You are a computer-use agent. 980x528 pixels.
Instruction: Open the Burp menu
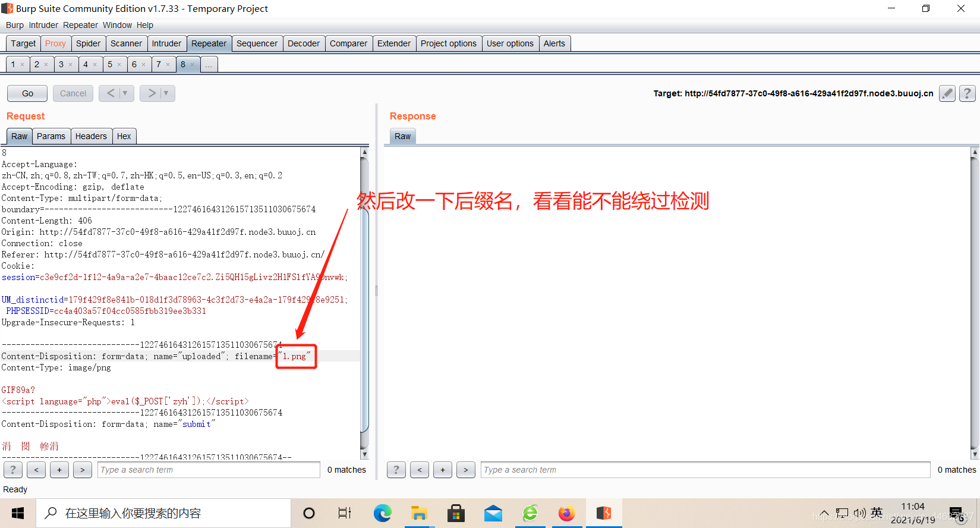tap(15, 25)
